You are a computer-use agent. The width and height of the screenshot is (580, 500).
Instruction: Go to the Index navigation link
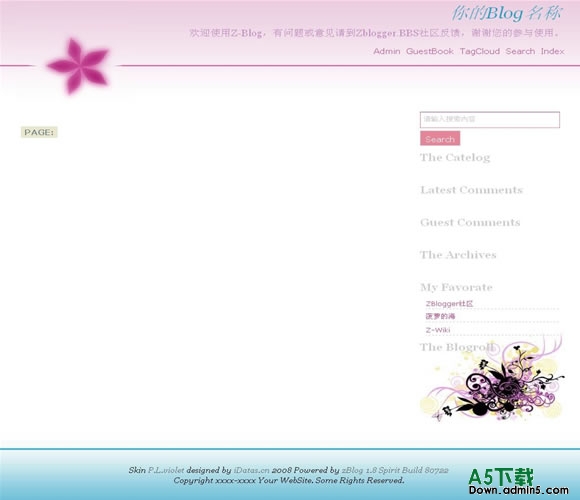pos(552,51)
